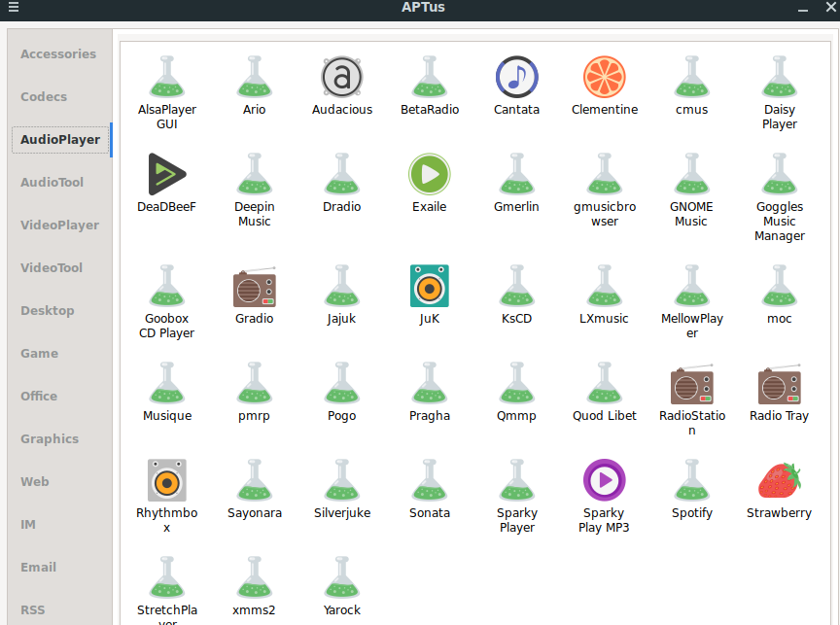Select the Audacious player icon
840x625 pixels.
(x=342, y=77)
